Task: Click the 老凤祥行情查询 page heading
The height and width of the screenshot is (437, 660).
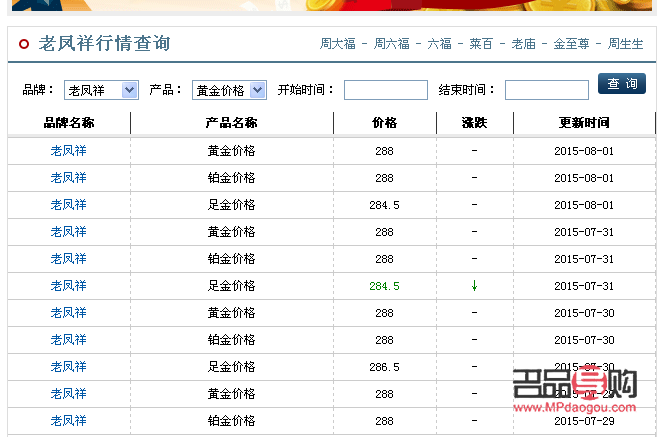Action: click(104, 43)
